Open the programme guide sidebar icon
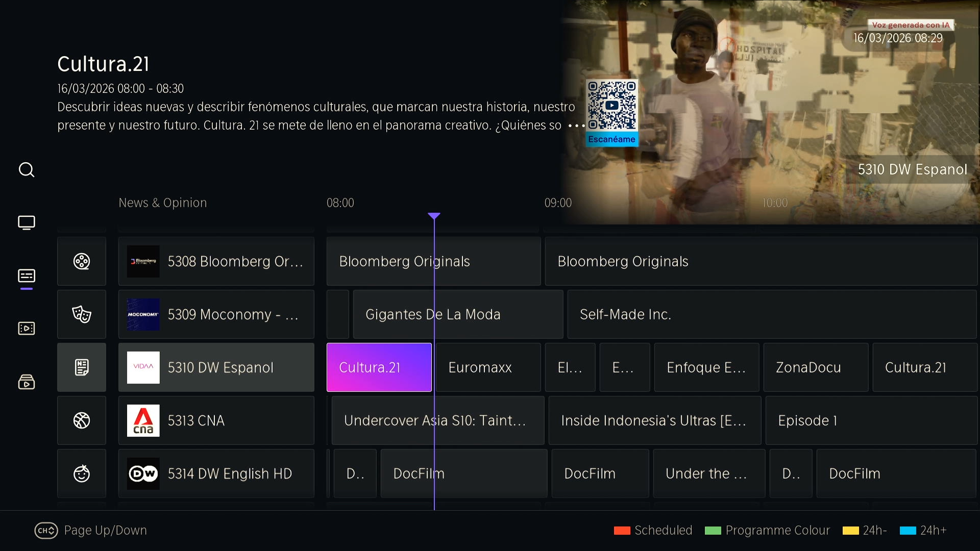This screenshot has height=551, width=980. (27, 276)
